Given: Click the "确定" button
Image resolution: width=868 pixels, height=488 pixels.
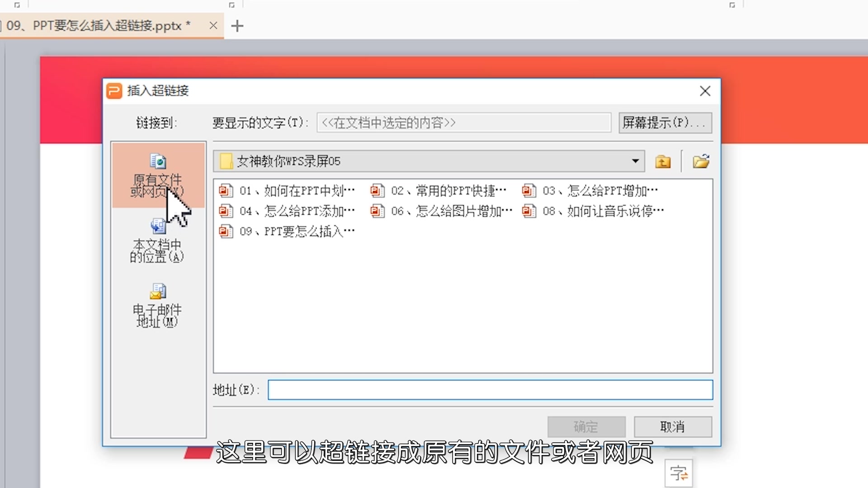Looking at the screenshot, I should (586, 427).
